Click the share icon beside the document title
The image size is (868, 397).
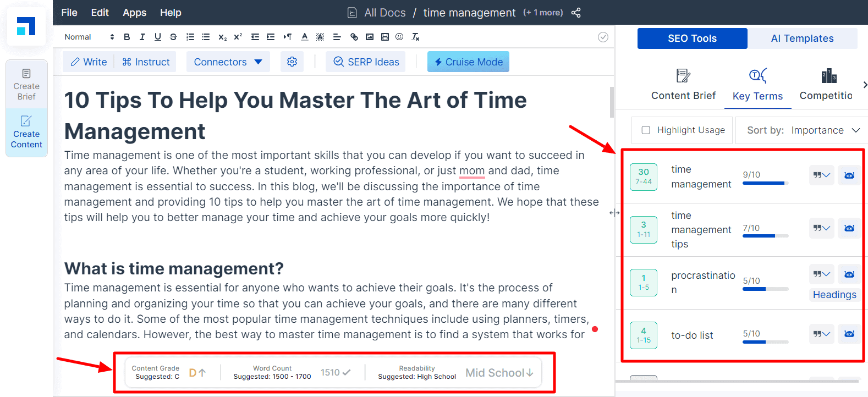(576, 13)
